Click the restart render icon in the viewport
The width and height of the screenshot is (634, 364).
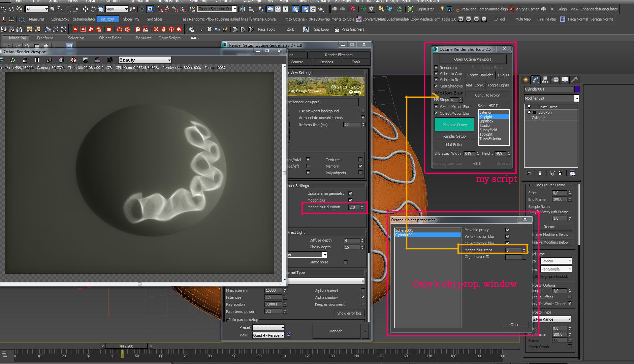pos(13,60)
